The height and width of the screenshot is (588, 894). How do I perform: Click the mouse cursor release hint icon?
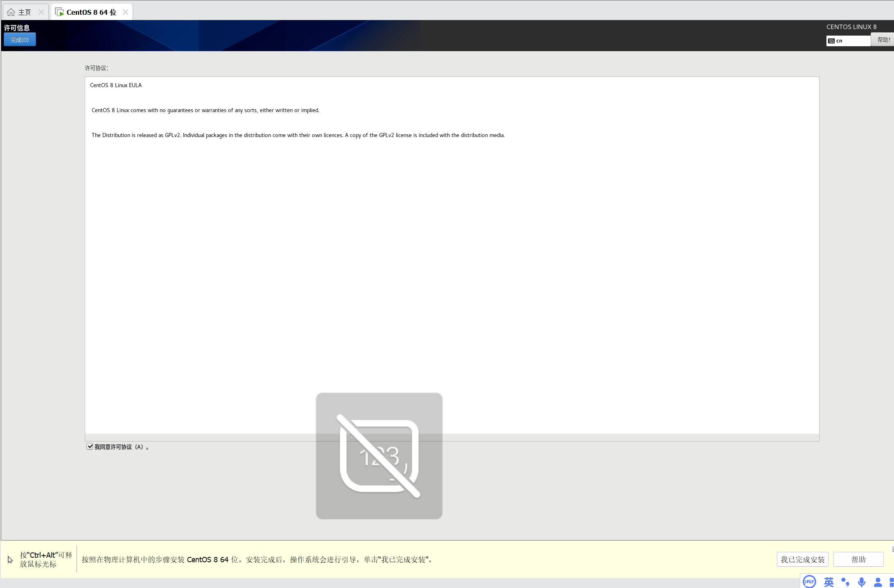pos(10,559)
